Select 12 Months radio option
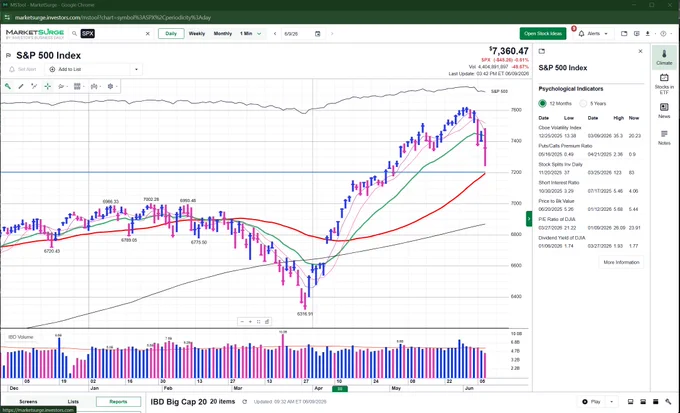680x413 pixels. (542, 103)
